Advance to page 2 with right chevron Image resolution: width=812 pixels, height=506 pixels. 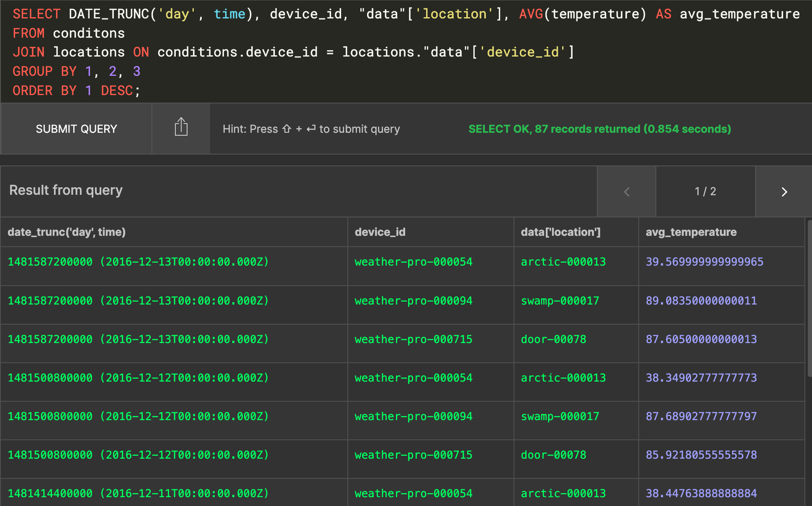pyautogui.click(x=784, y=191)
